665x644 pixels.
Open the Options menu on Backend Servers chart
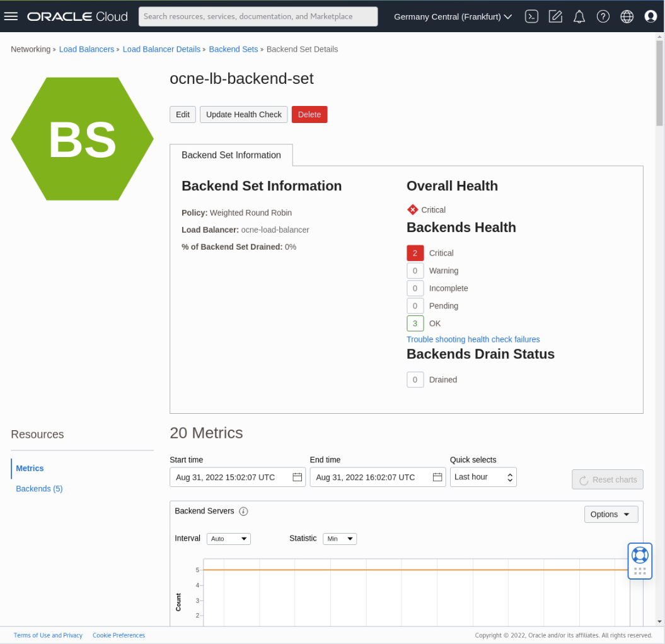(x=610, y=514)
